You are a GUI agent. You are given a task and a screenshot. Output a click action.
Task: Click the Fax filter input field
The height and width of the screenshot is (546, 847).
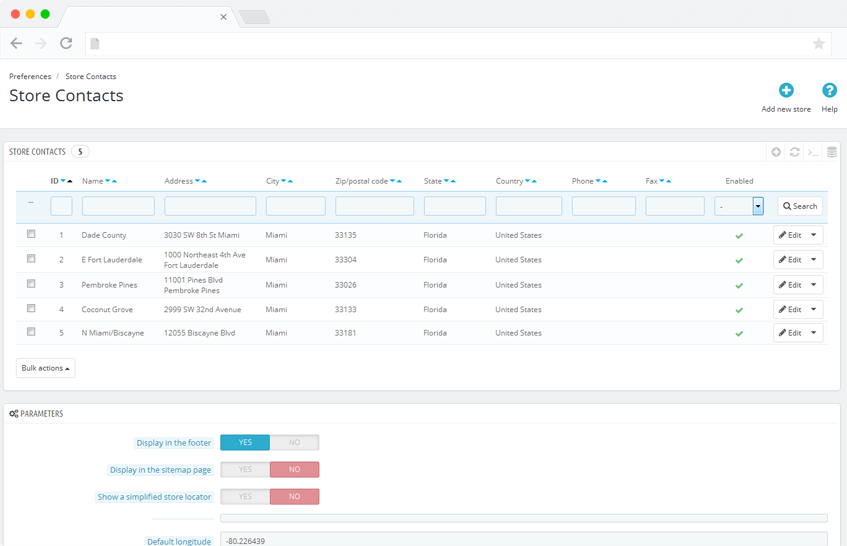(675, 206)
